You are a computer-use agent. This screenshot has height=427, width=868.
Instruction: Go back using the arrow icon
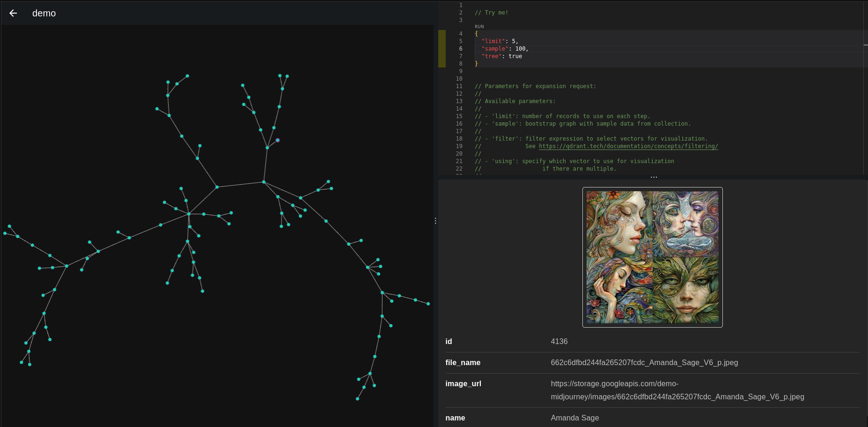[13, 13]
